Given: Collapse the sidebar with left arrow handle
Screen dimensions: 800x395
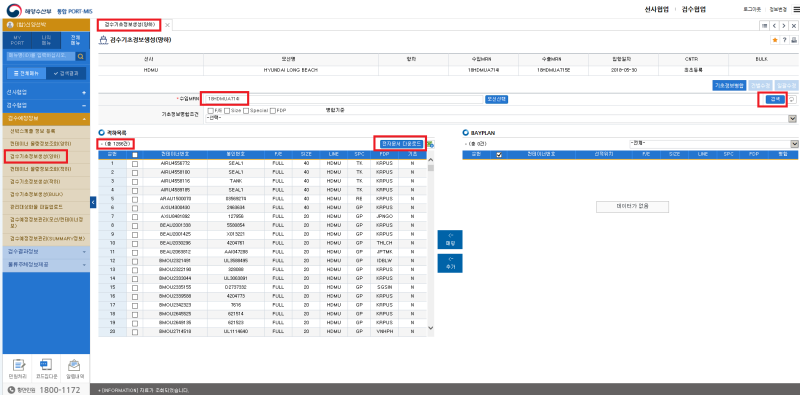Looking at the screenshot, I should [93, 202].
